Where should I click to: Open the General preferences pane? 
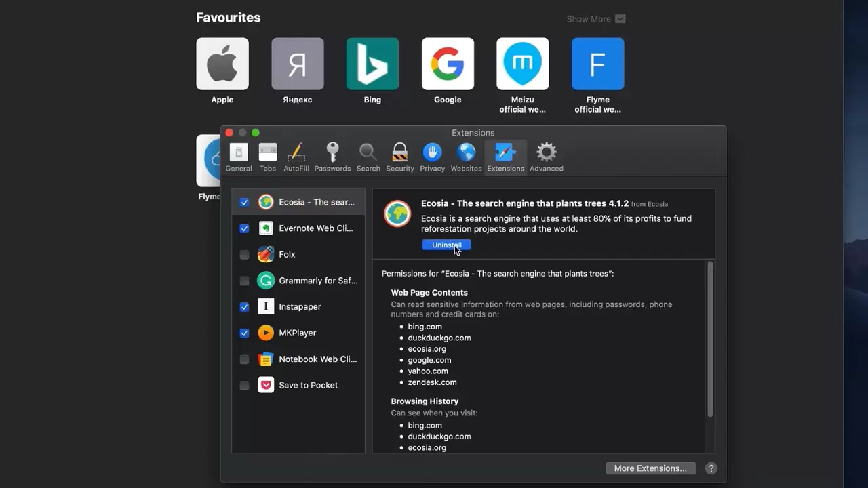pyautogui.click(x=239, y=157)
